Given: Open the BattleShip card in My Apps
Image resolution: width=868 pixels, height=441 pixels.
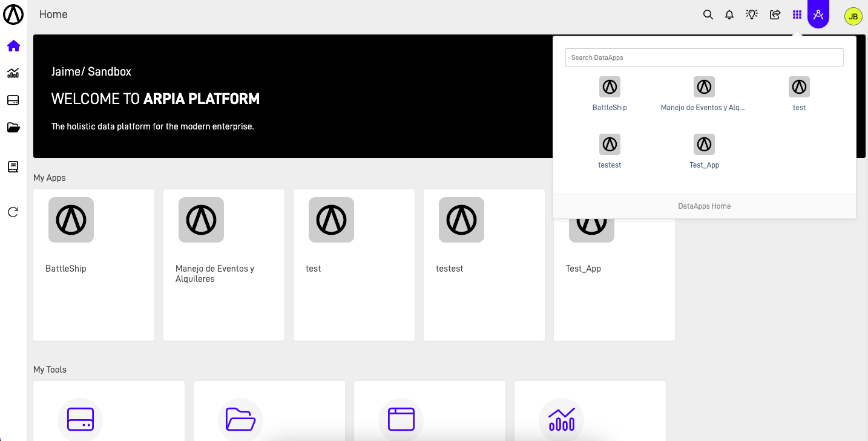Looking at the screenshot, I should pyautogui.click(x=94, y=265).
